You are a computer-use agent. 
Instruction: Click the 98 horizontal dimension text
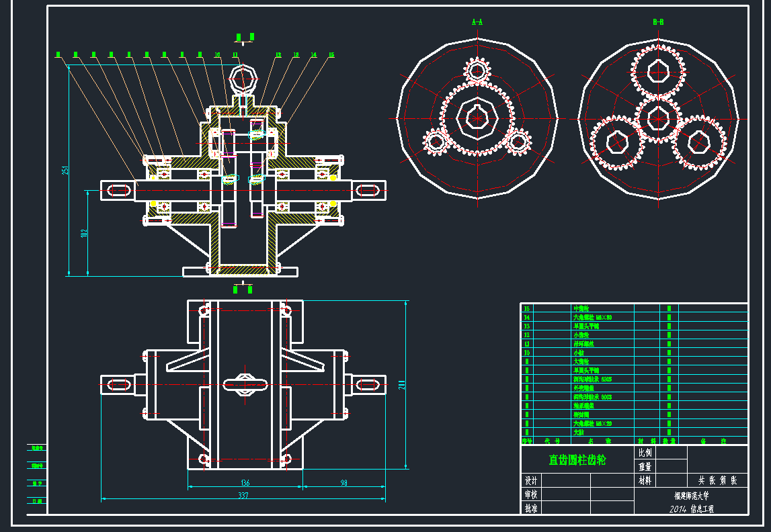pyautogui.click(x=343, y=483)
